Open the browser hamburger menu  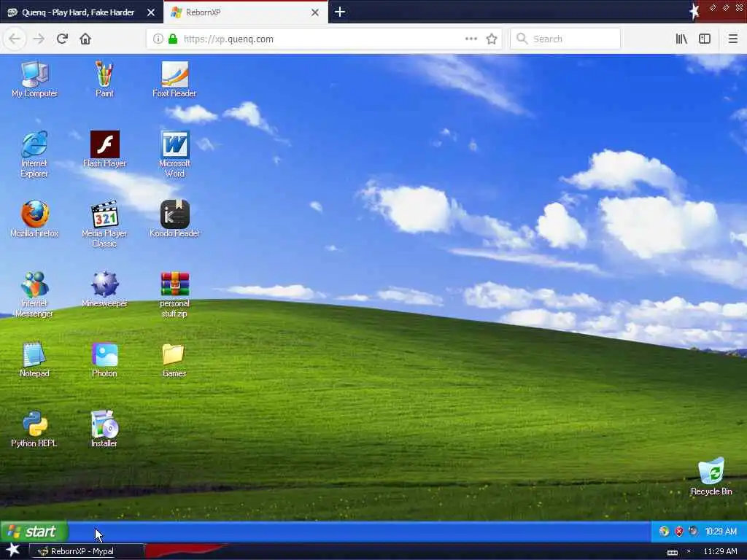pos(733,39)
